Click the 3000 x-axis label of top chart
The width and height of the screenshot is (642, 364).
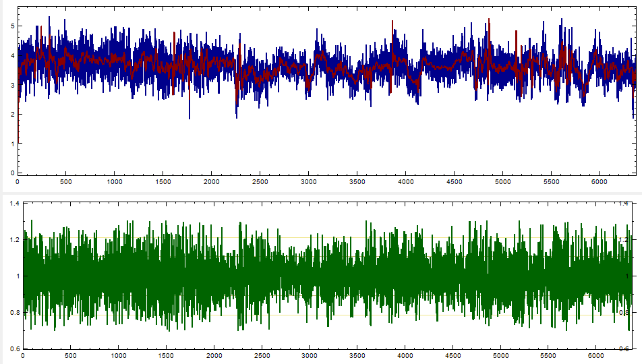(x=308, y=182)
